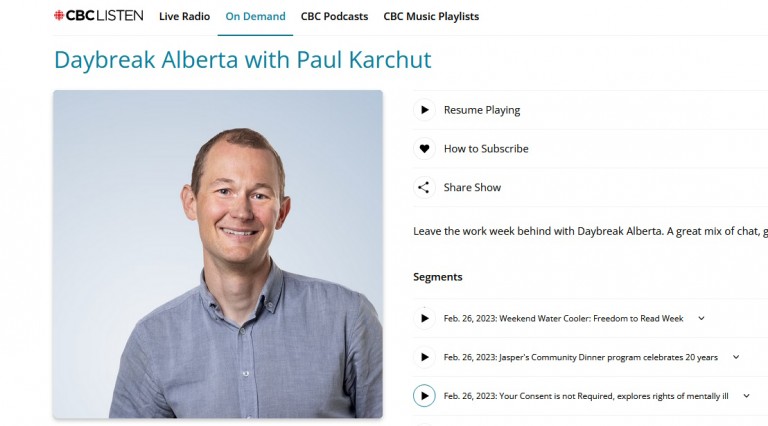Expand Weekend Water Cooler segment details

click(701, 318)
